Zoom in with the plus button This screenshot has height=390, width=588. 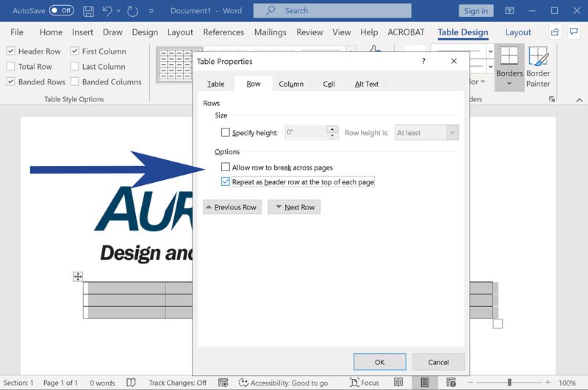point(548,383)
